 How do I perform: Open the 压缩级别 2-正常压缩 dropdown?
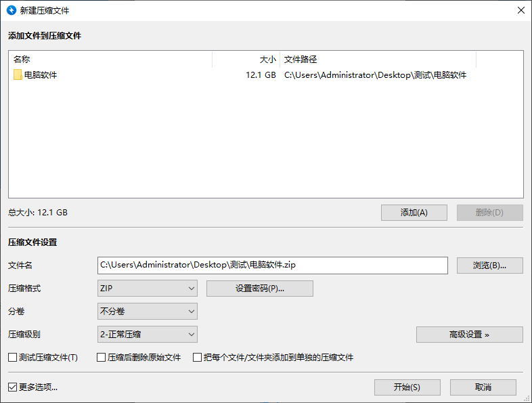tap(148, 334)
